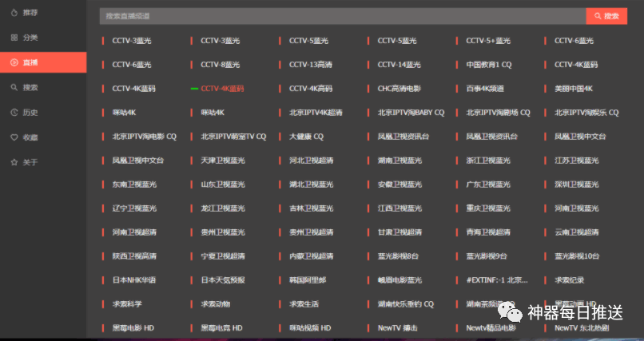Open the 安徽卫视蓝光 channel

pos(400,184)
